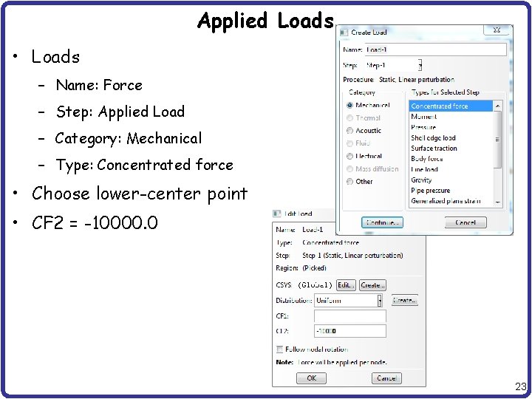Click the Edit Load dialog title icon
This screenshot has height=399, width=532.
pos(277,214)
